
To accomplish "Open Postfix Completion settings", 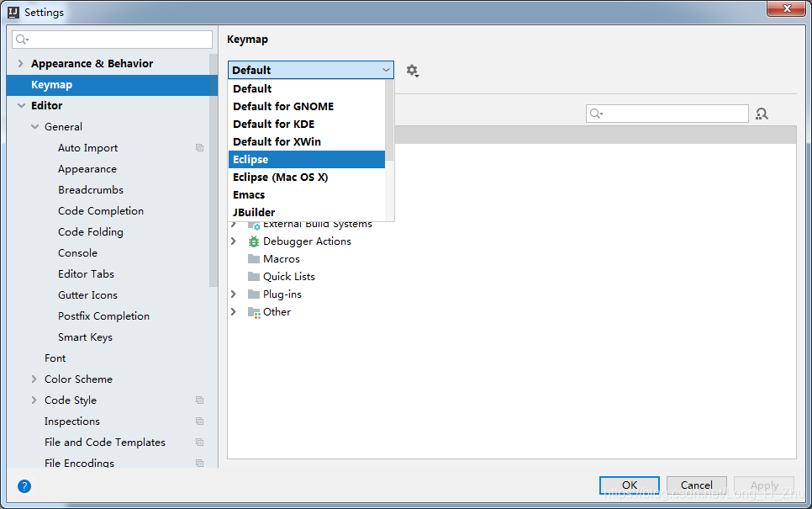I will [x=103, y=316].
